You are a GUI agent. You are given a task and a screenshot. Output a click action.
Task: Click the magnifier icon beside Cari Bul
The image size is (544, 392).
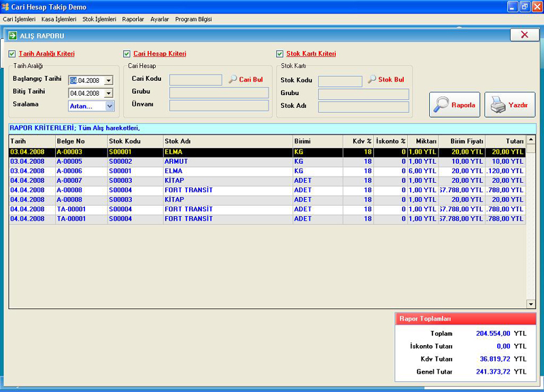233,79
